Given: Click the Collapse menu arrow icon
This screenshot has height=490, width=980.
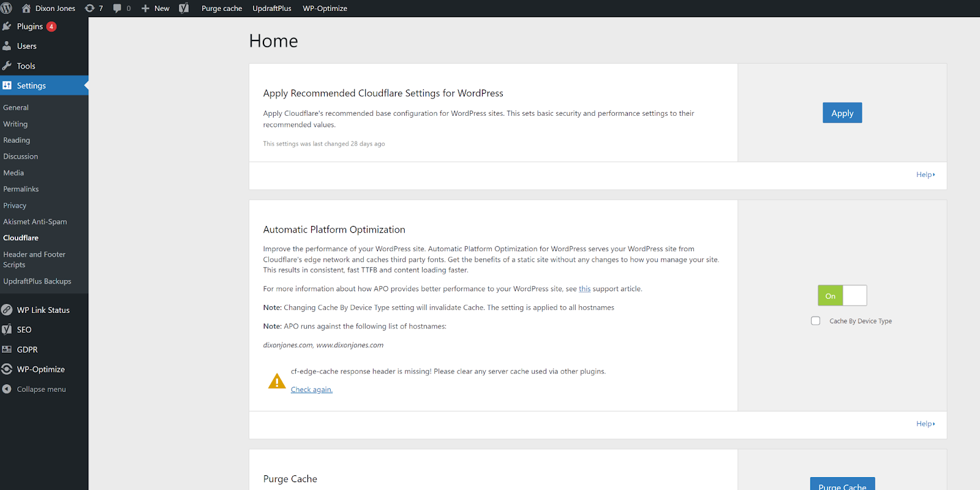Looking at the screenshot, I should pos(7,389).
